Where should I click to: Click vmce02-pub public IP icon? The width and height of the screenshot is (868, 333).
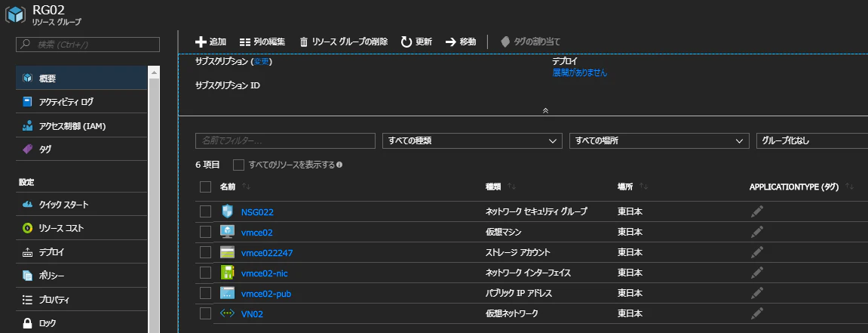[228, 293]
